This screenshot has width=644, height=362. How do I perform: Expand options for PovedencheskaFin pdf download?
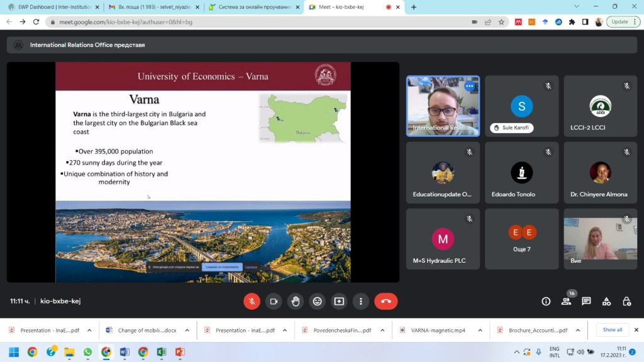pos(382,330)
